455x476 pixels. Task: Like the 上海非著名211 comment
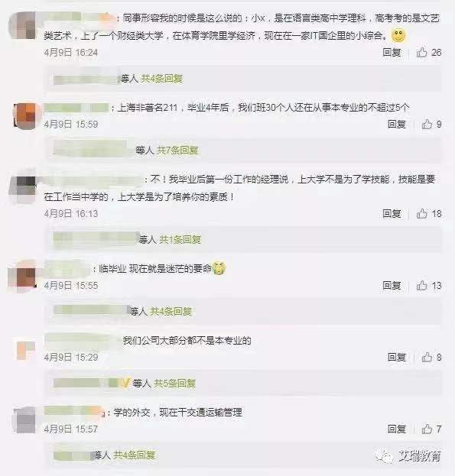[x=427, y=125]
